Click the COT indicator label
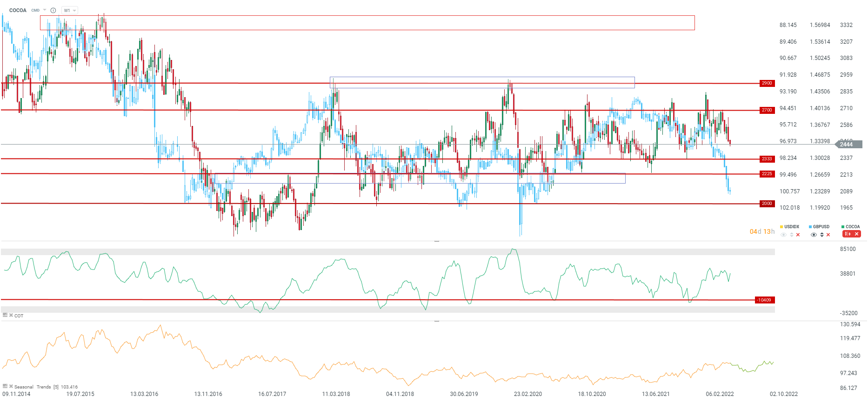868x402 pixels. pos(19,316)
